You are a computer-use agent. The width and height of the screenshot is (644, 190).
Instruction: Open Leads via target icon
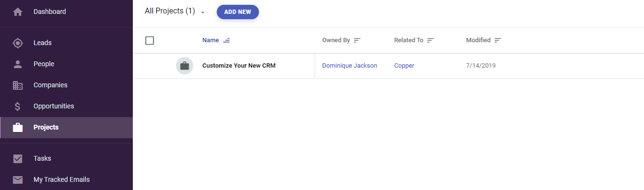pos(18,43)
